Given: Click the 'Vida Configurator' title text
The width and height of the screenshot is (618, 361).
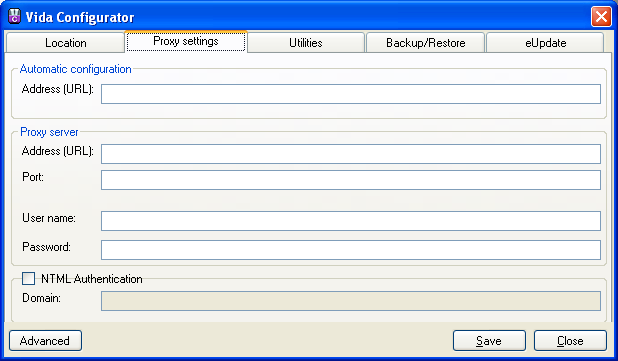Looking at the screenshot, I should point(80,17).
